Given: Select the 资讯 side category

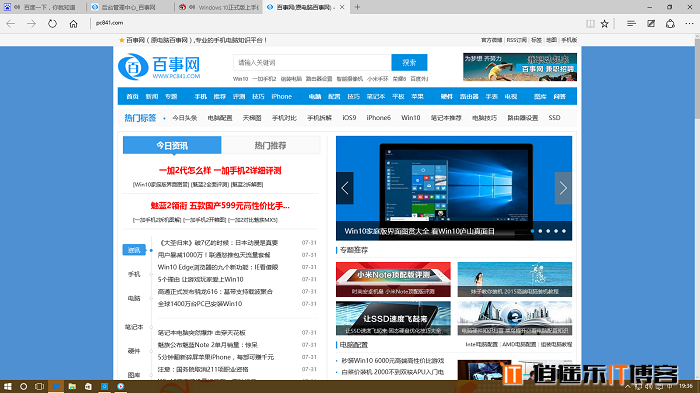Looking at the screenshot, I should (x=134, y=250).
